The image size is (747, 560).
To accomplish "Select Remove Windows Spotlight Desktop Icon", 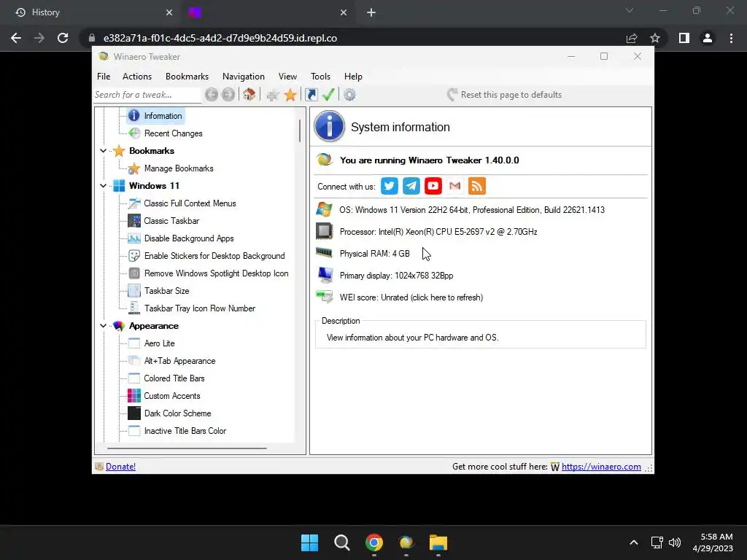I will [x=216, y=273].
